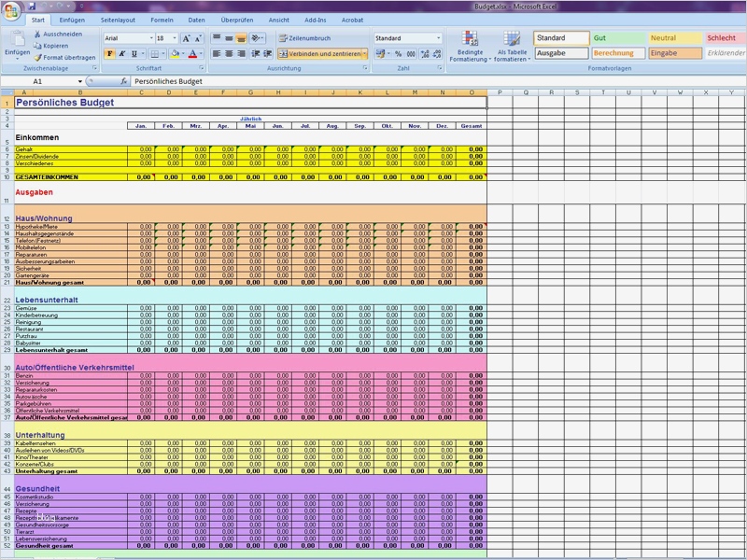Click the insert function fx icon

pos(124,81)
